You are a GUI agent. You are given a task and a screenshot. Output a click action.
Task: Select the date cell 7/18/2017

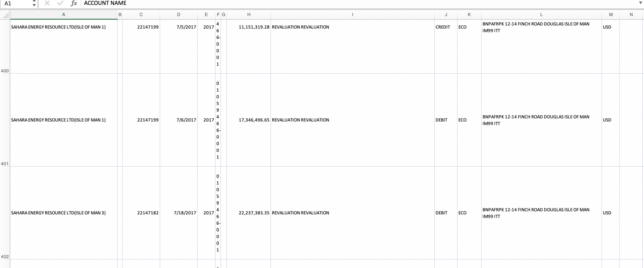pos(178,213)
